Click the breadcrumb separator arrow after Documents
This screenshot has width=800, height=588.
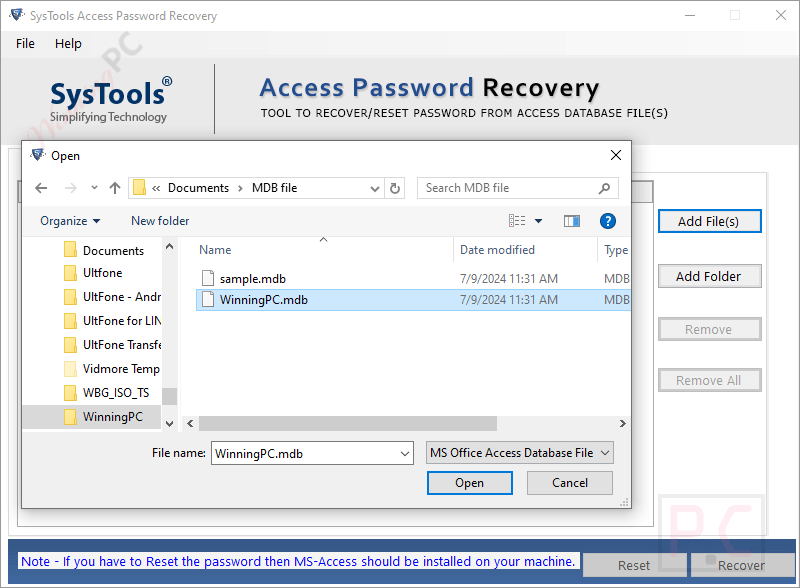coord(240,188)
